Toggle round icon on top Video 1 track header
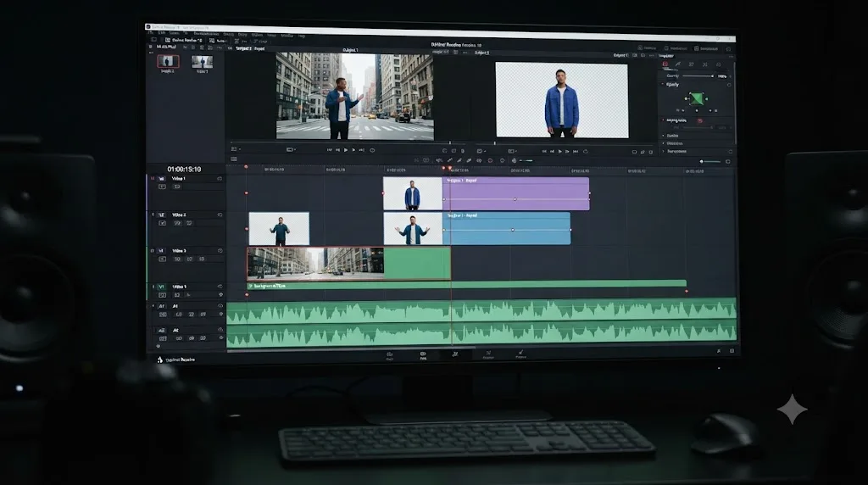Viewport: 868px width, 485px height. tap(220, 179)
